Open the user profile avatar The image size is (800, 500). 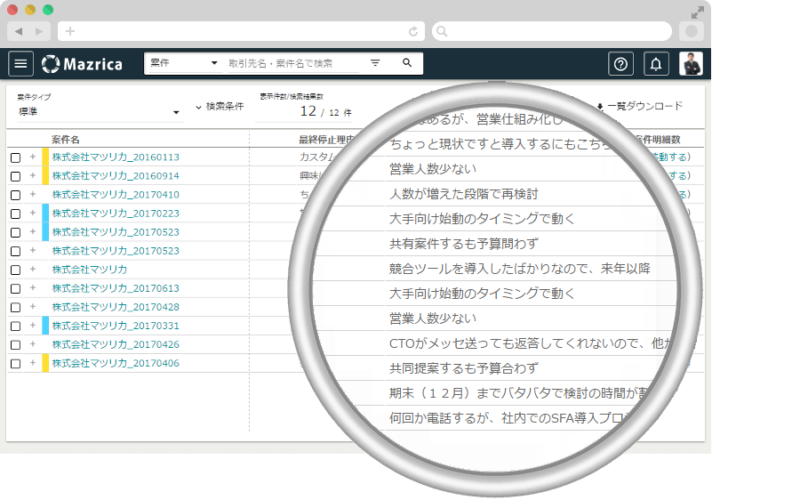(x=691, y=64)
